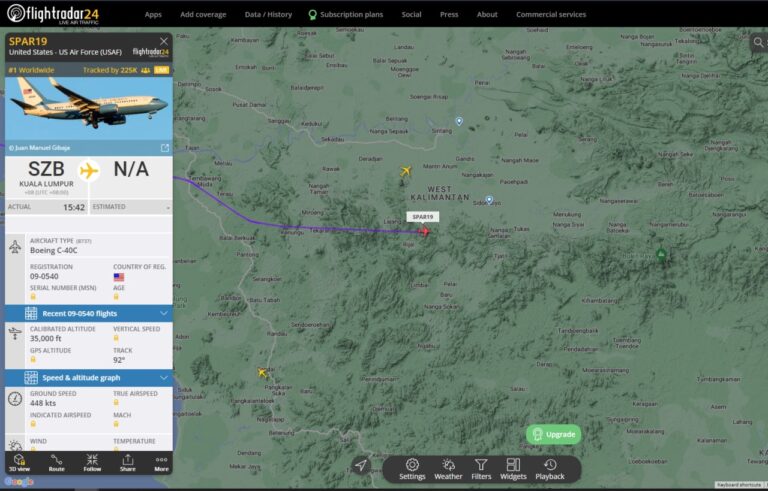The image size is (768, 491).
Task: Select the SPAR19 aircraft on the map
Action: [424, 231]
